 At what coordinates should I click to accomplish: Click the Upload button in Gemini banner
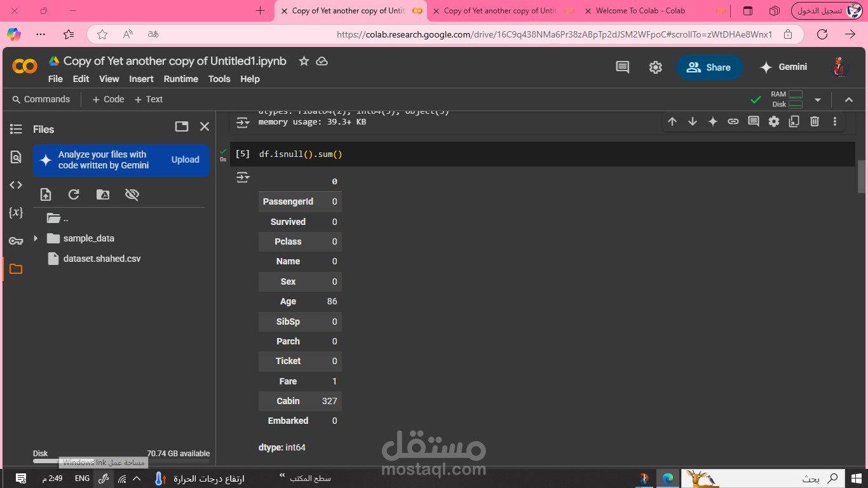(185, 159)
